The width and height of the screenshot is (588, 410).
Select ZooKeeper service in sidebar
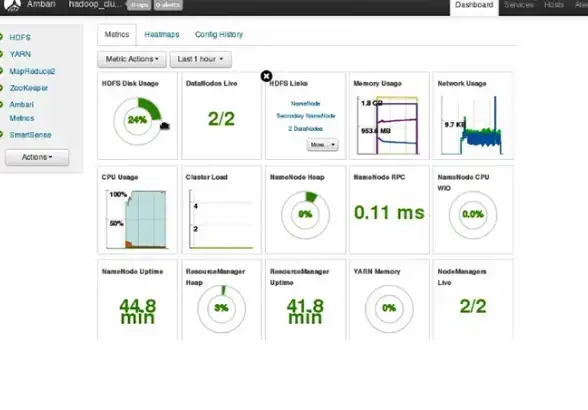28,88
